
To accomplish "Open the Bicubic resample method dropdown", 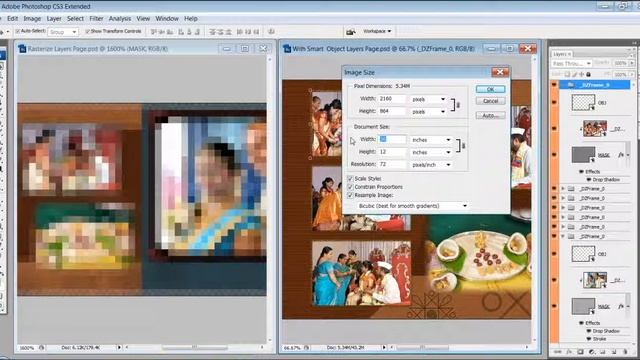I will pyautogui.click(x=412, y=206).
